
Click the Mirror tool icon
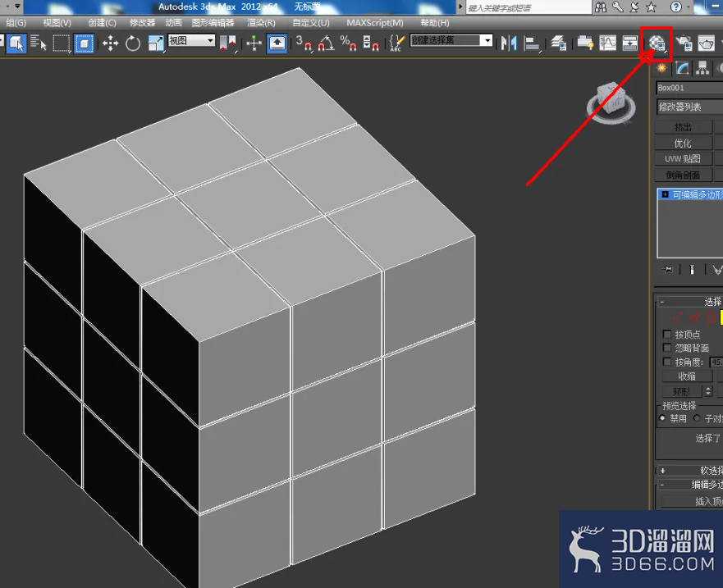[509, 43]
